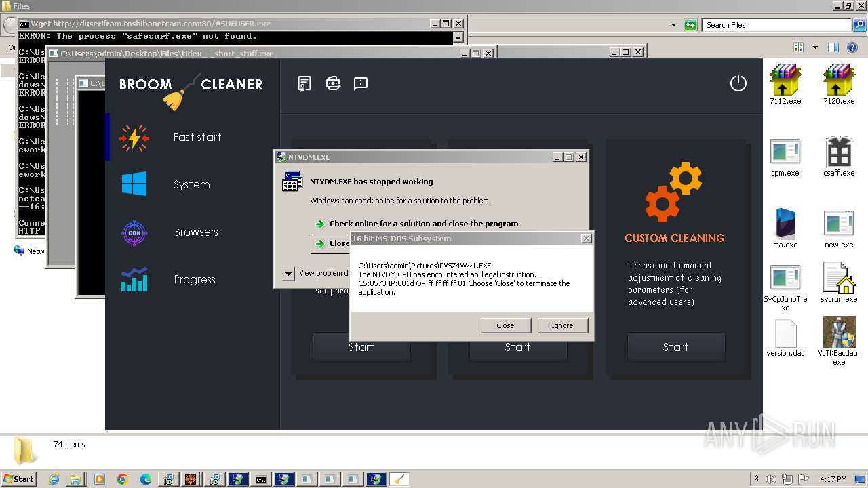
Task: Close the 16 bit MS-DOS Subsystem dialog with X
Action: coord(587,239)
